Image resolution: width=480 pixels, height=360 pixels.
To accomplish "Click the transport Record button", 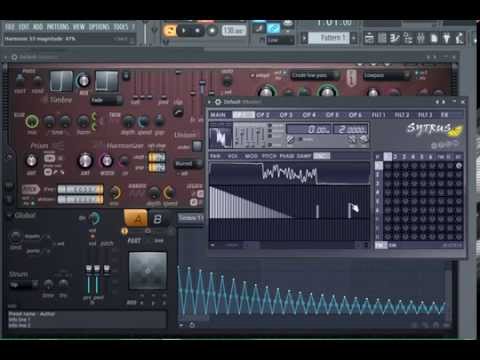I will (x=212, y=31).
